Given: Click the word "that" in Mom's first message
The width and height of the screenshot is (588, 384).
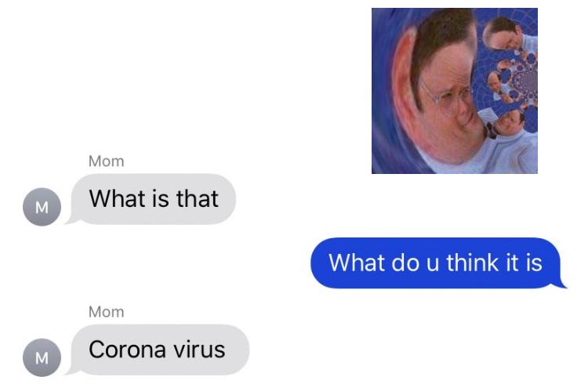Looking at the screenshot, I should (x=198, y=199).
